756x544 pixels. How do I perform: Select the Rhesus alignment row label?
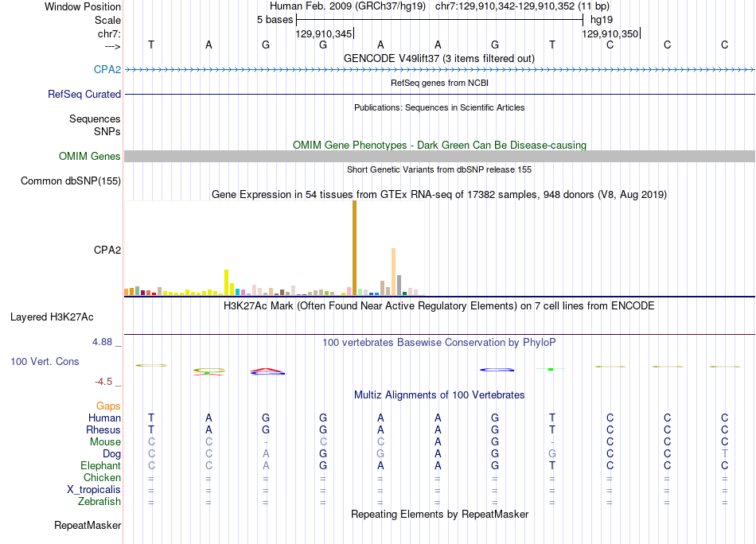coord(103,429)
